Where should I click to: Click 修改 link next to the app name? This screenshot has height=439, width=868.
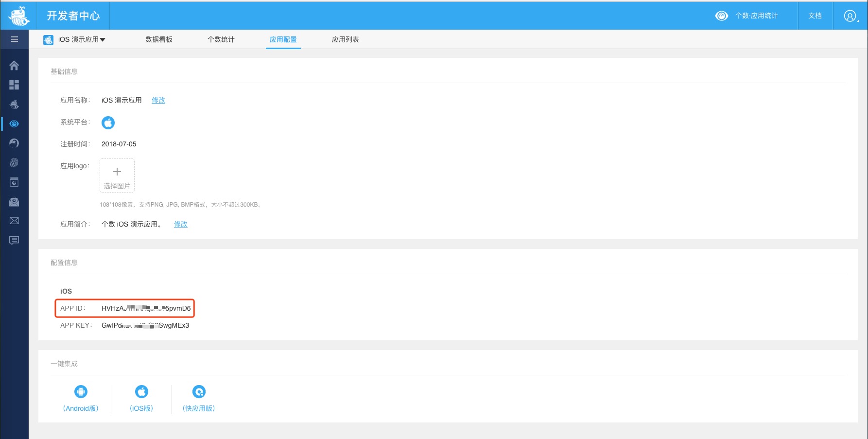tap(158, 100)
